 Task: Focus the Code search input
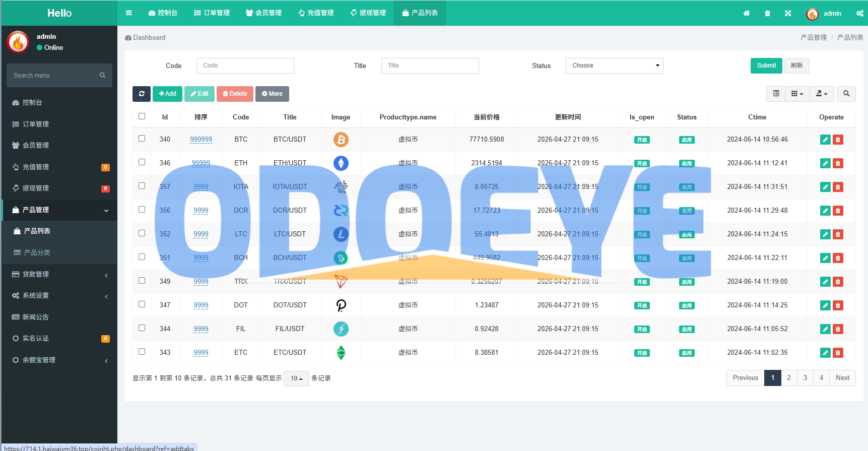[245, 66]
